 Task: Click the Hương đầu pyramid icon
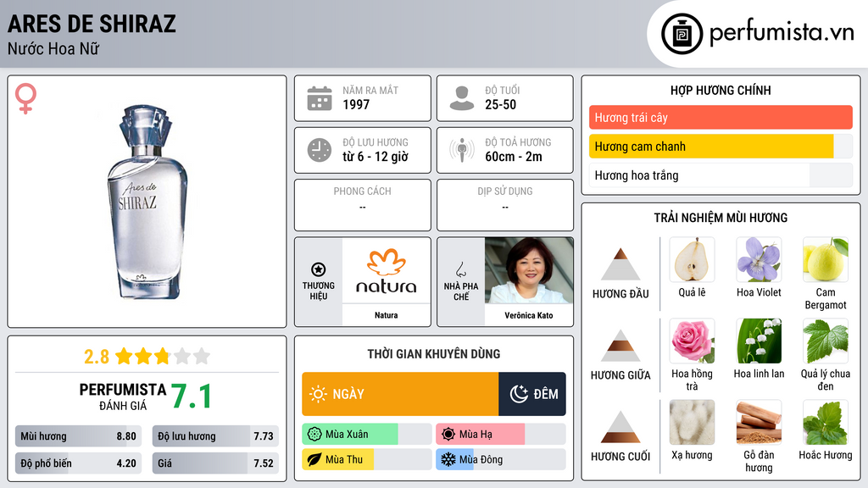point(620,264)
